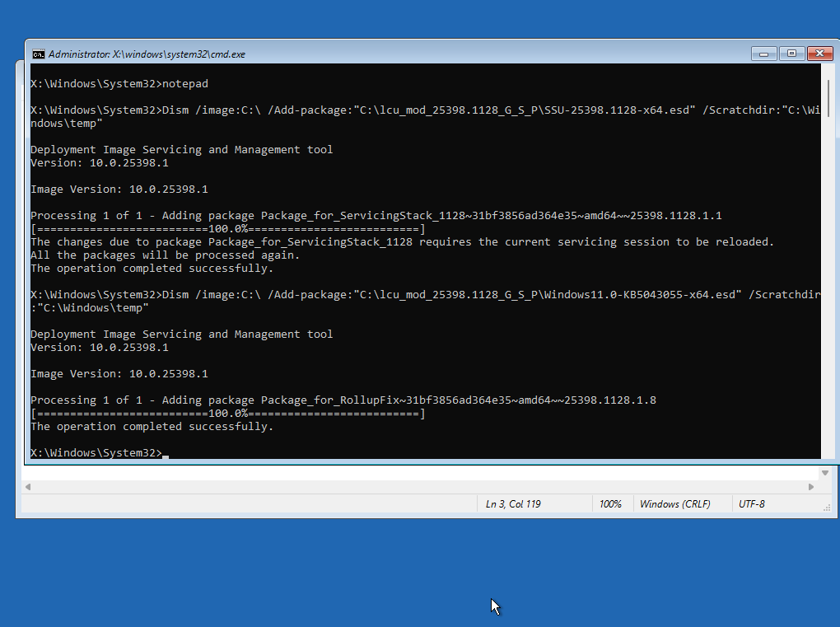
Task: Click the KB5043055-x64.esd command line
Action: point(426,302)
